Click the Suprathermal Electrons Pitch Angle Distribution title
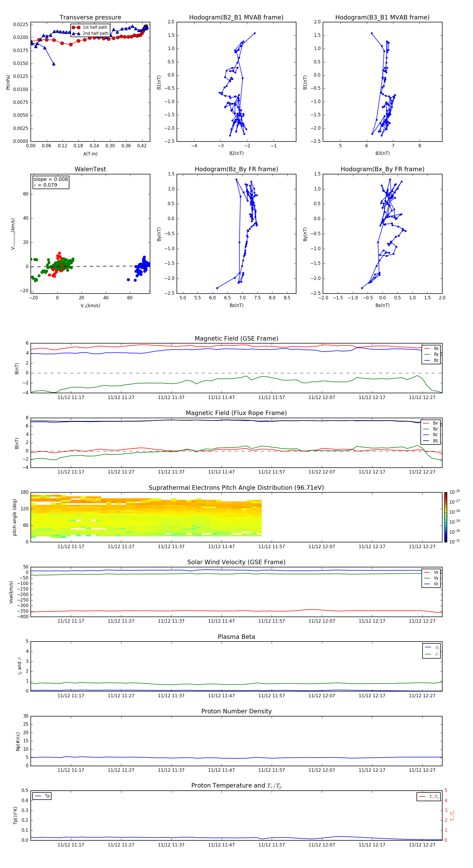The height and width of the screenshot is (868, 473). (236, 488)
